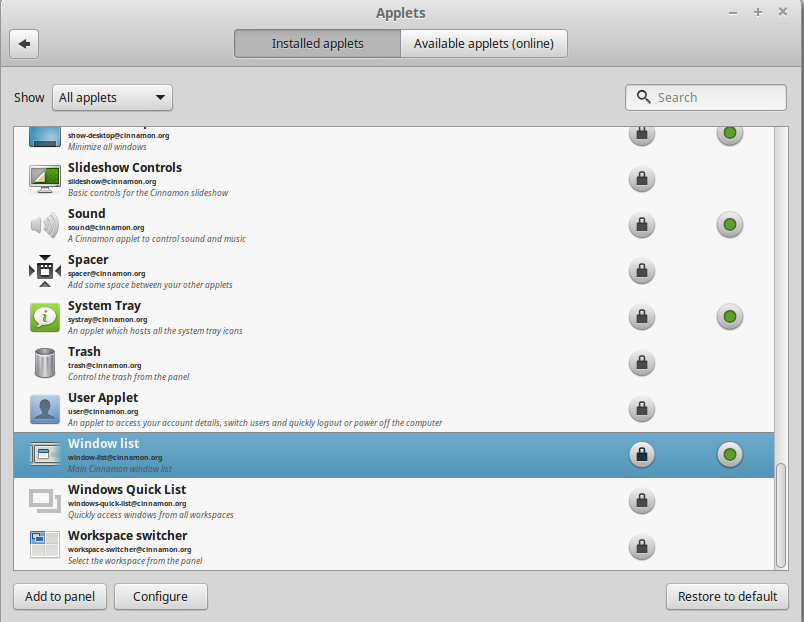Click the "show-desktop@cinnamon.org" identifier
Screen dimensions: 804x622
point(118,135)
